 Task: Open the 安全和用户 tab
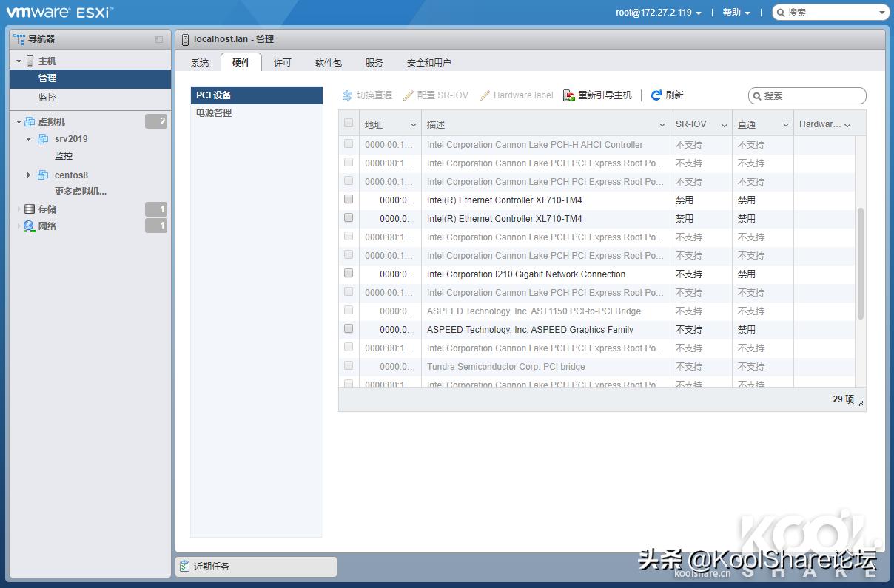(429, 62)
